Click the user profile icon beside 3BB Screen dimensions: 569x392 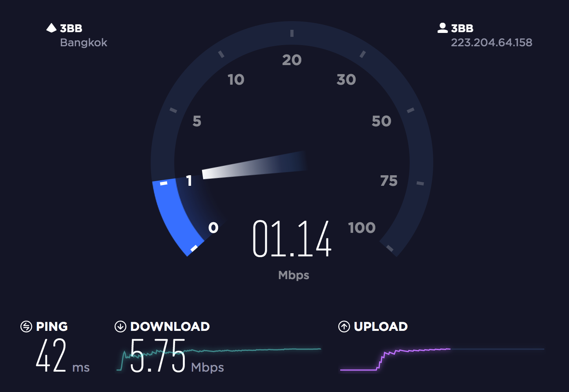click(x=443, y=28)
